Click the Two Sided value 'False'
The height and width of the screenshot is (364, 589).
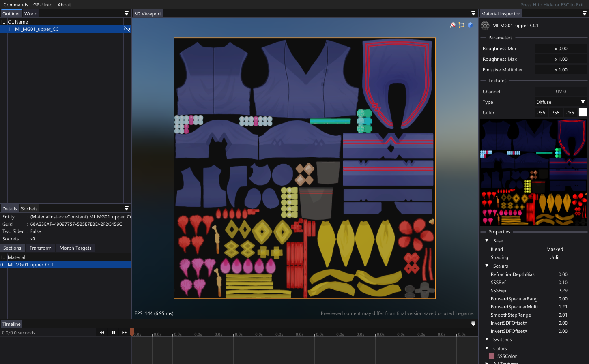36,231
